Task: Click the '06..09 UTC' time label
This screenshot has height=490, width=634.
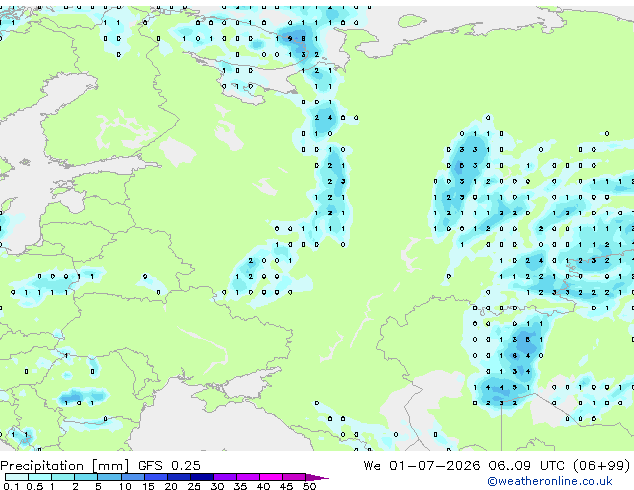Action: point(526,465)
